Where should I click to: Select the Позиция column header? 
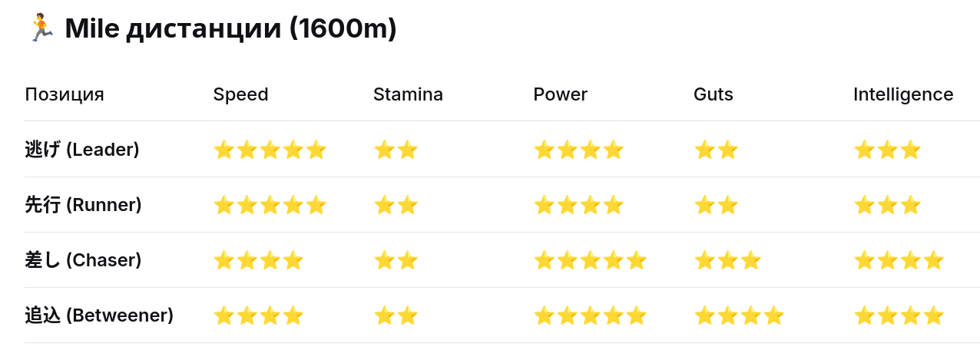click(x=65, y=94)
